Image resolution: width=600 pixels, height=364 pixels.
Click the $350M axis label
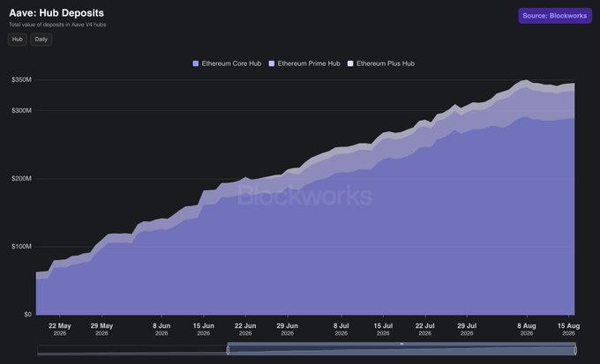21,80
